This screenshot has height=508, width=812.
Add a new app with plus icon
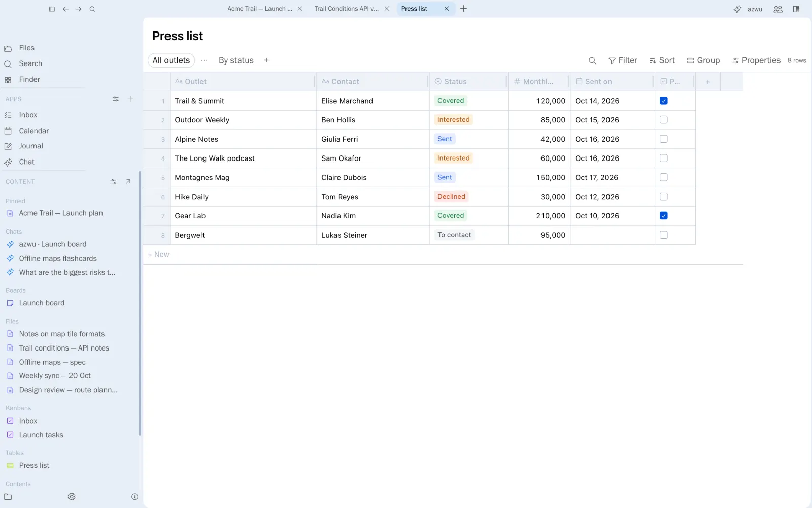(x=130, y=99)
